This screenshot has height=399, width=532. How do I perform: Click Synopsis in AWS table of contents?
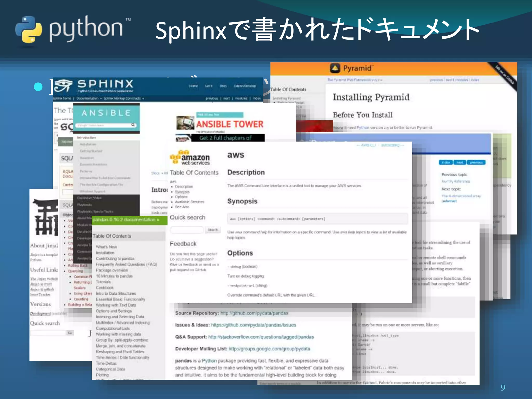[182, 192]
